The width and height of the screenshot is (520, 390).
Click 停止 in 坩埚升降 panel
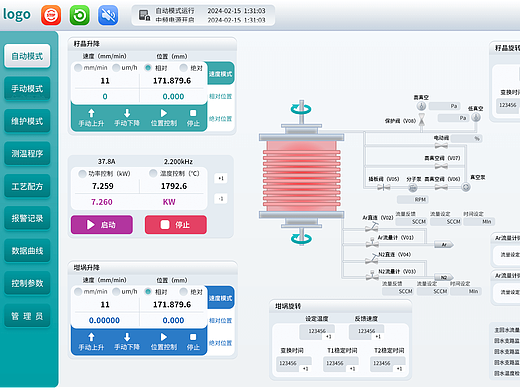tap(193, 342)
